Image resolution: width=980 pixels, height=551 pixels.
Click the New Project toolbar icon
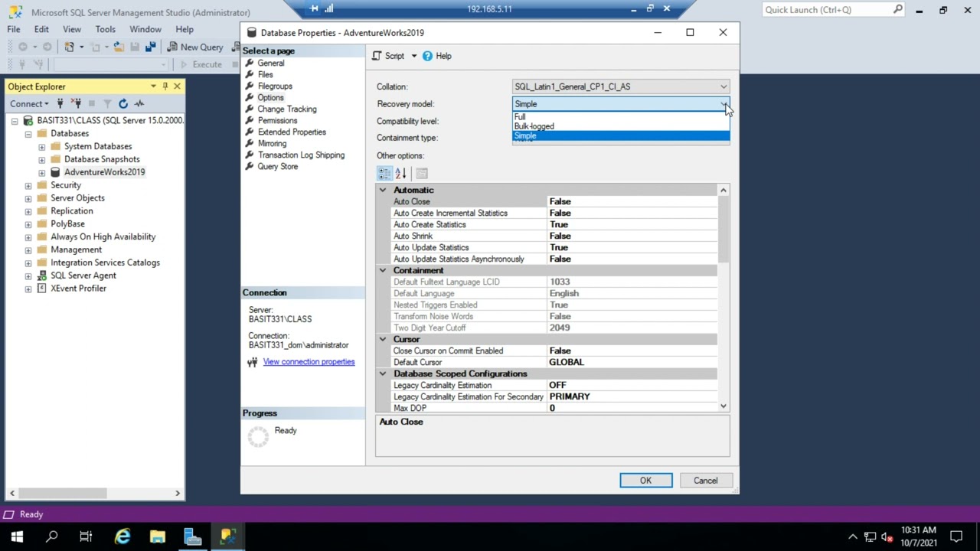click(69, 47)
